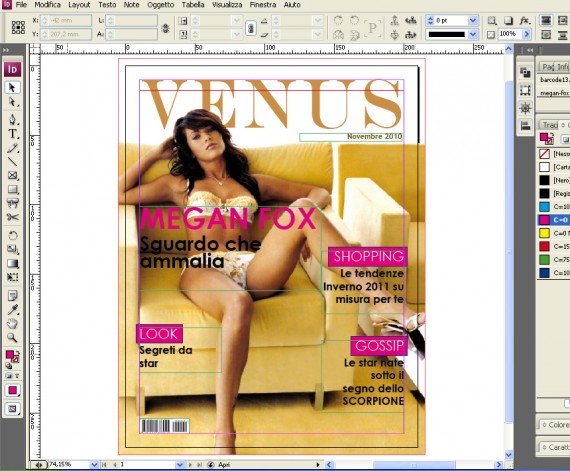Select the yellow swatch
This screenshot has width=570, height=471.
point(554,233)
